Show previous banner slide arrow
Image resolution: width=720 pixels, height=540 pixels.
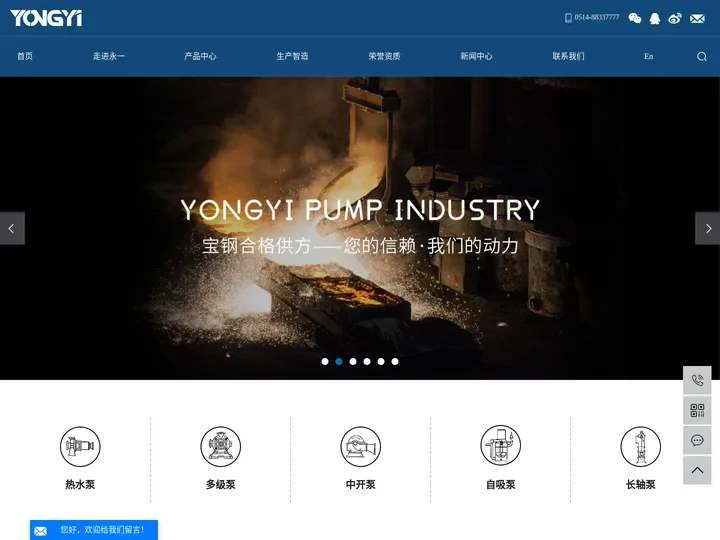[x=12, y=228]
